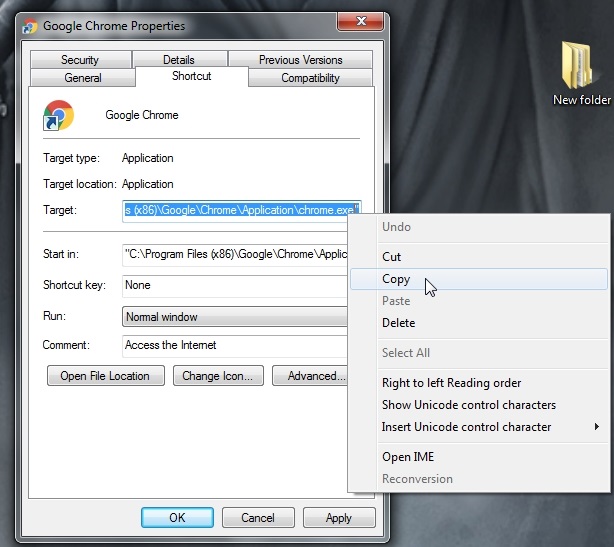Screen dimensions: 614x547
Task: Close the Google Chrome Properties dialog
Action: (360, 21)
